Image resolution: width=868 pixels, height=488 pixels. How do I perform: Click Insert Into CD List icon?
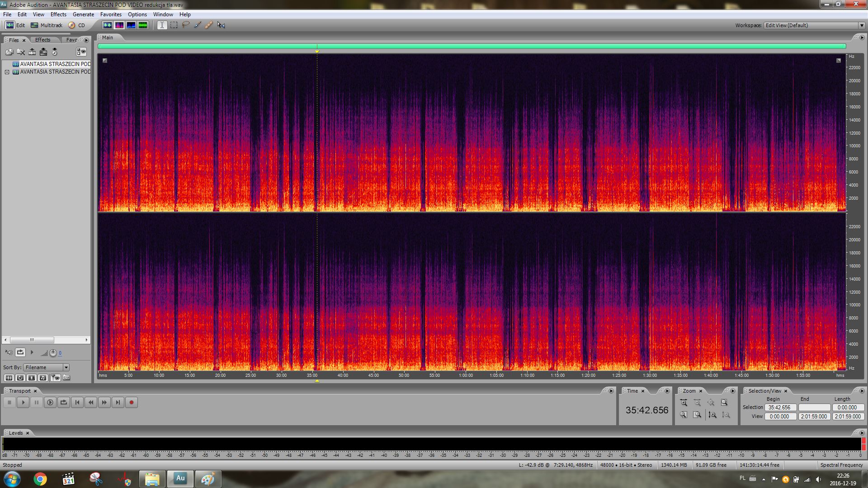click(55, 52)
